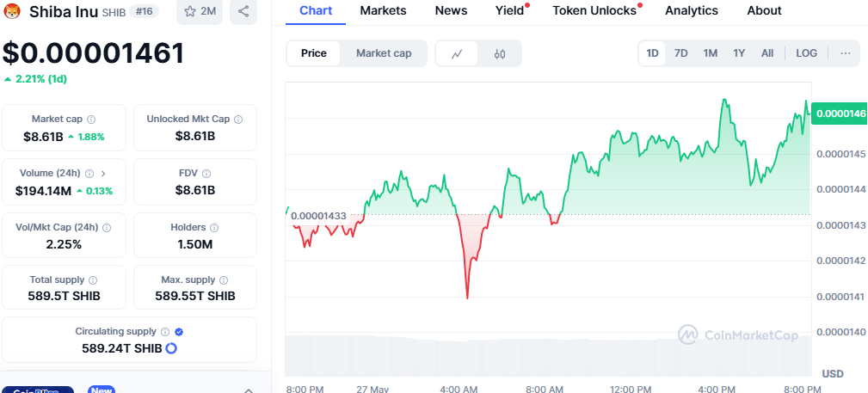
Task: Select Price chart mode
Action: tap(314, 53)
